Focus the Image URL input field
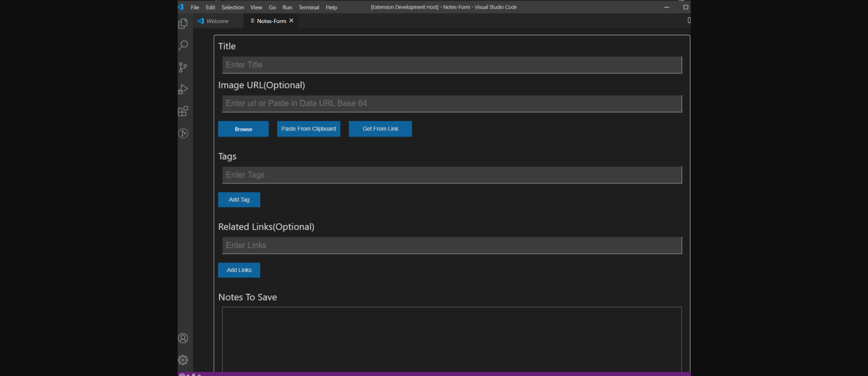Image resolution: width=868 pixels, height=376 pixels. point(452,103)
